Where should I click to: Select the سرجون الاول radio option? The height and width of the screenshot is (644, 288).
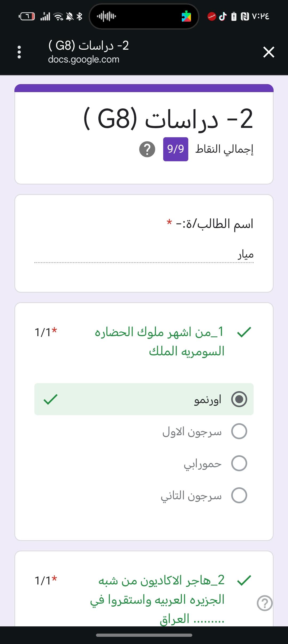tap(239, 431)
